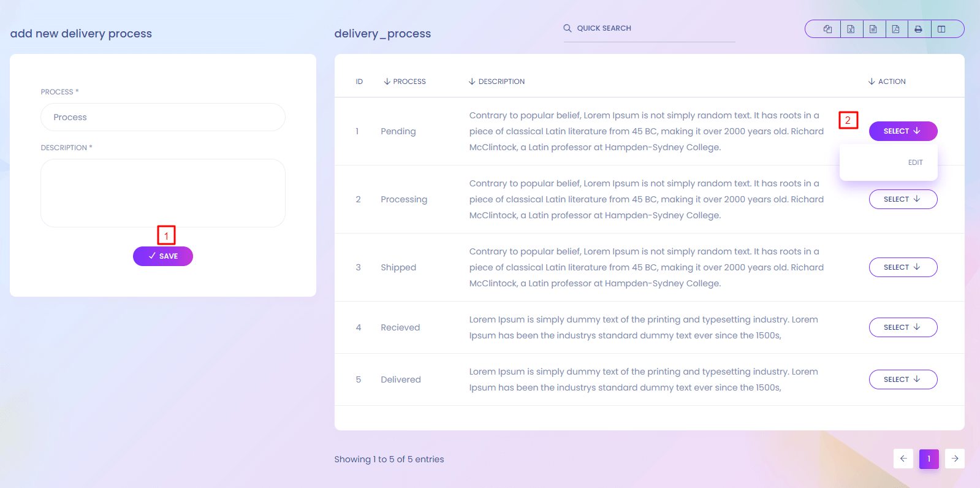Select page 1 in pagination

coord(929,459)
